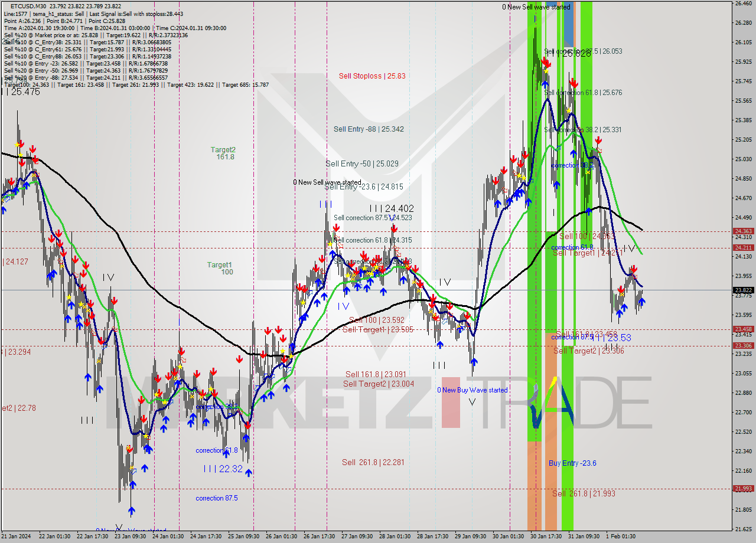Screen dimensions: 756x543
Task: Click the red 24.211 price tag
Action: pos(743,248)
